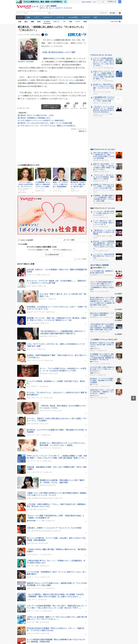Open article 元フジテレビ・アナウンサー渡邊渚(28)
Viewport: 138px width, 644px height.
(x=57, y=282)
